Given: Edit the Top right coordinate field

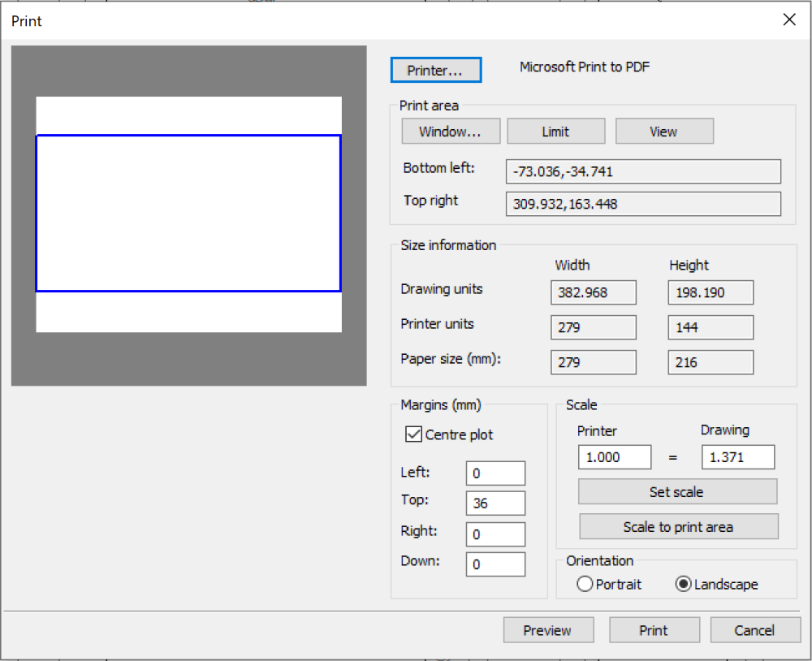Looking at the screenshot, I should [642, 204].
